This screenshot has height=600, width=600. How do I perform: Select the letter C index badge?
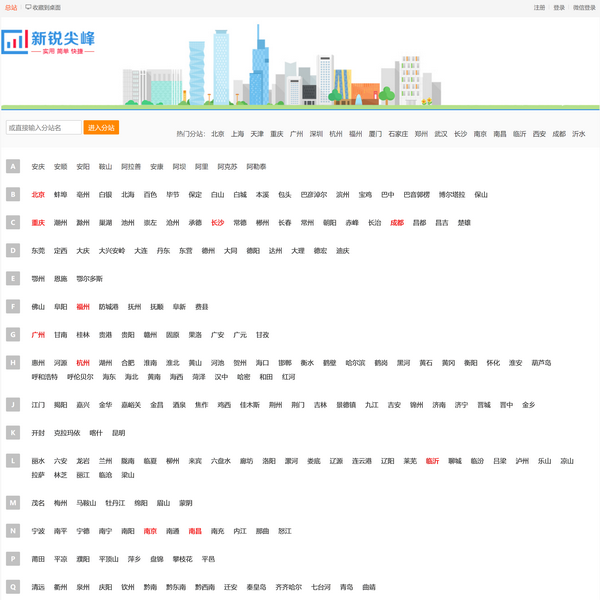12,223
